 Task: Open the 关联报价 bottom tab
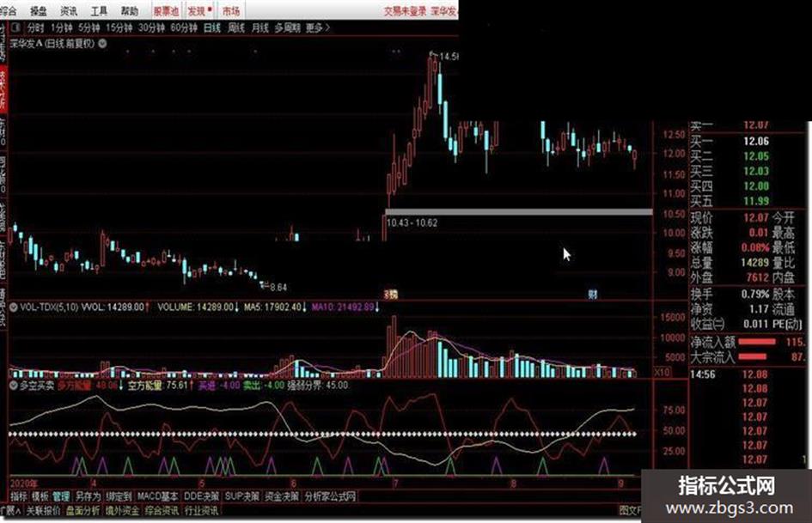click(x=43, y=511)
